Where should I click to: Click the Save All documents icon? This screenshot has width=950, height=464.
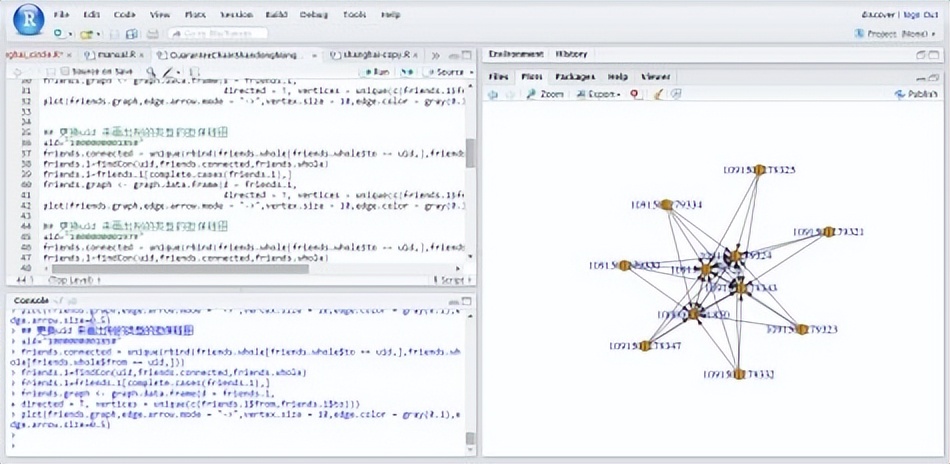click(x=131, y=35)
